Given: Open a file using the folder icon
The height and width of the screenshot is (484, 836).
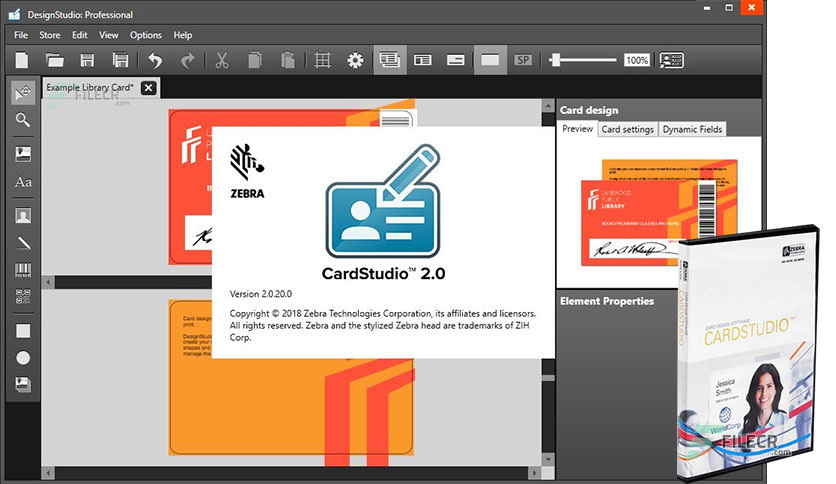Looking at the screenshot, I should (54, 60).
